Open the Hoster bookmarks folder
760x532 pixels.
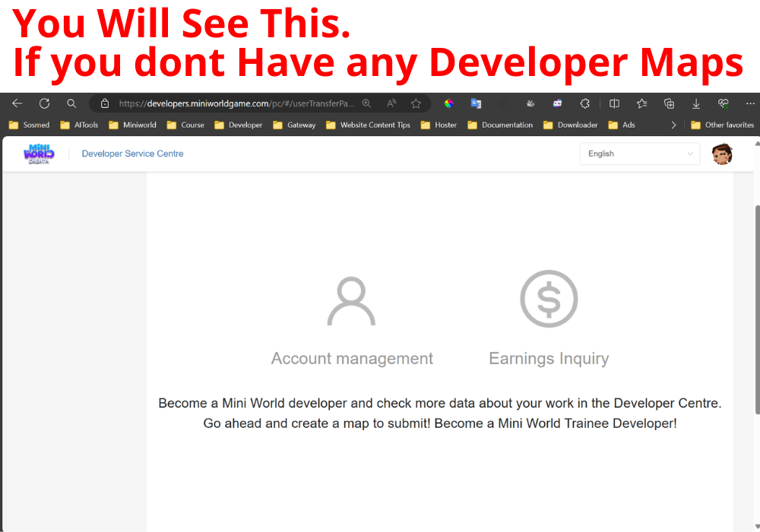[439, 125]
